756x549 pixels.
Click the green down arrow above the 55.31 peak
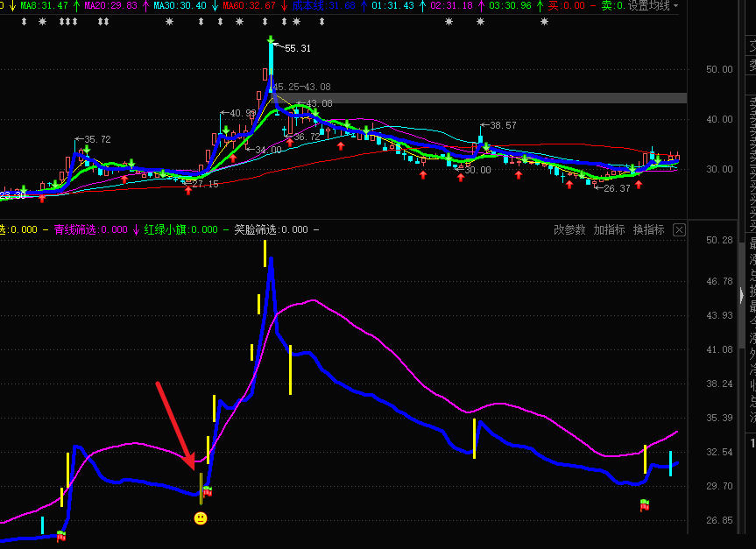point(271,40)
